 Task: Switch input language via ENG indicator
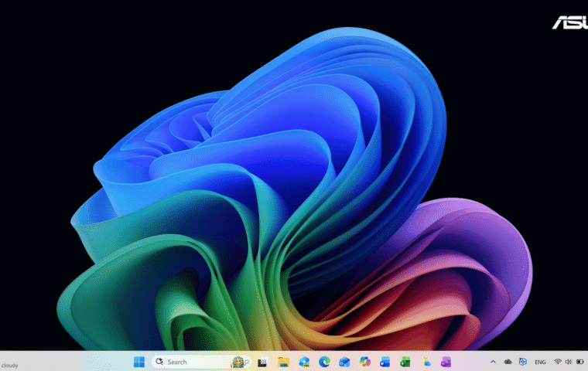point(540,362)
